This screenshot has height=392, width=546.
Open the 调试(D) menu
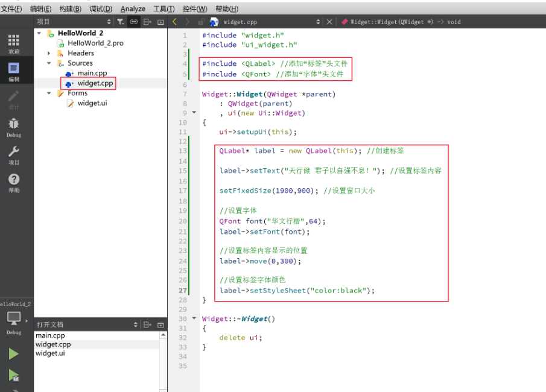coord(101,8)
